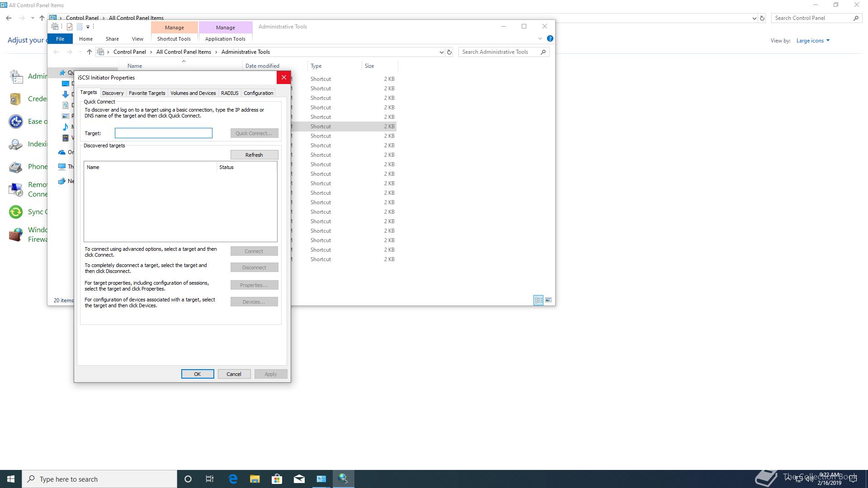The height and width of the screenshot is (488, 868).
Task: Select the Targets tab
Action: (x=89, y=92)
